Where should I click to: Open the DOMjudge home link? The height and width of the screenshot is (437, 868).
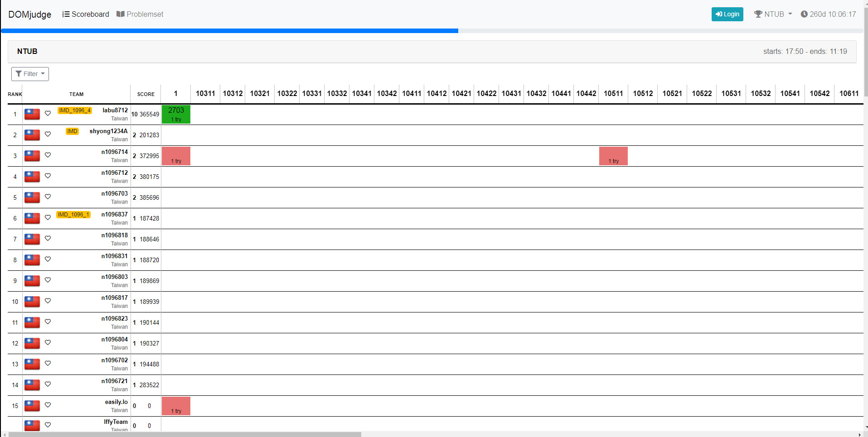(30, 14)
